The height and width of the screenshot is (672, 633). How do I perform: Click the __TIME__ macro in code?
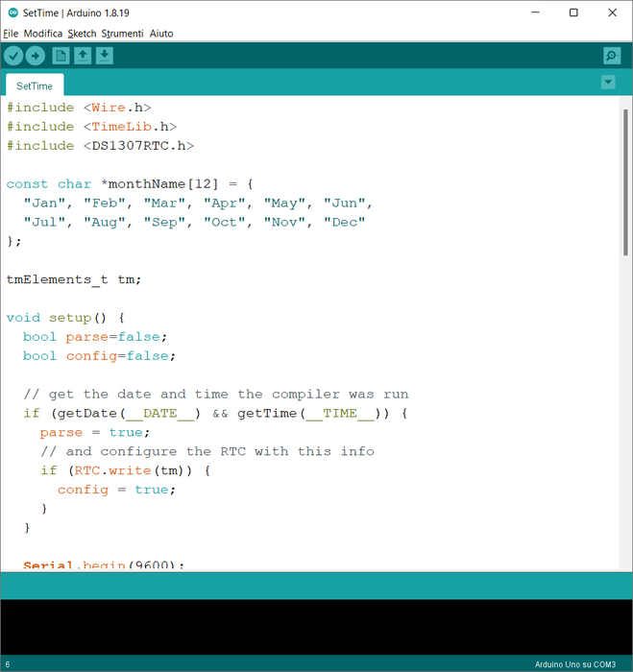tap(340, 414)
